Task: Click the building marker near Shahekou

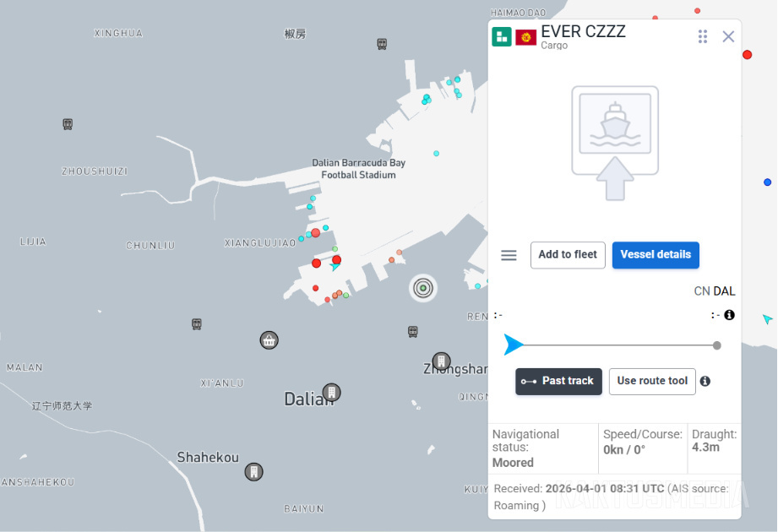Action: (x=253, y=471)
